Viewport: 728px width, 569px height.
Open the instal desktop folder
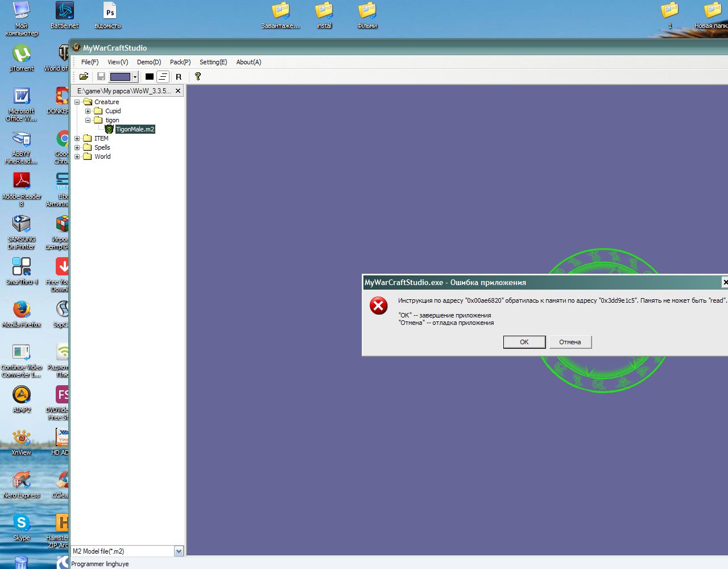tap(324, 15)
